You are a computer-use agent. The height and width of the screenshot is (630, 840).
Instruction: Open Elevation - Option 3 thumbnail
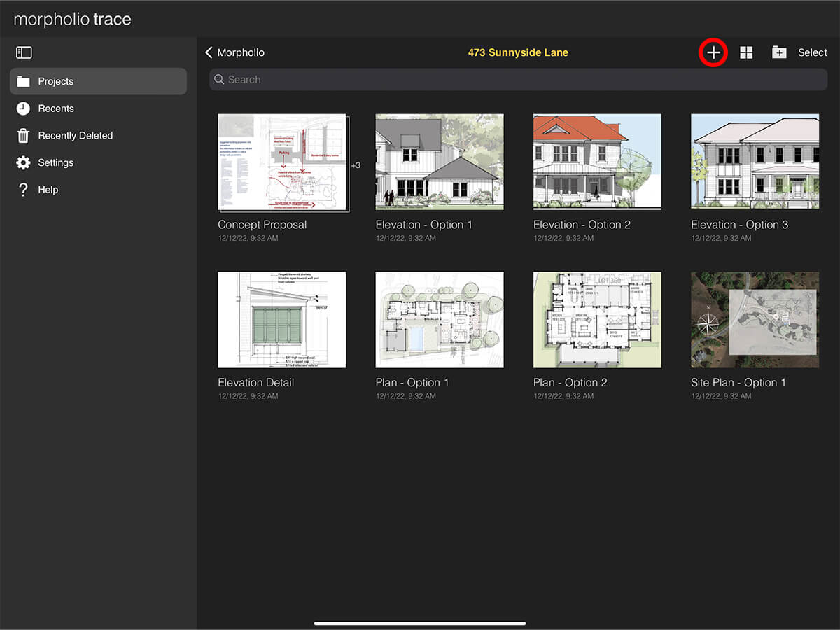[755, 162]
